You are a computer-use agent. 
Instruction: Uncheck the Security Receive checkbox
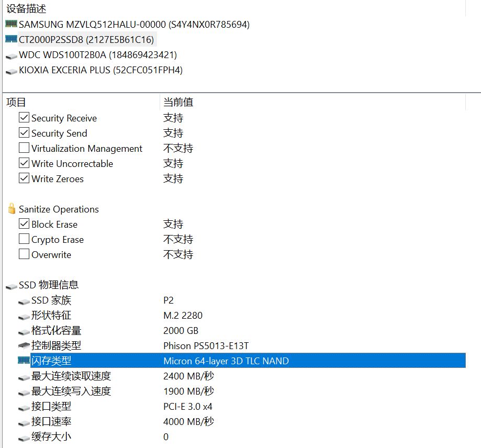(24, 118)
